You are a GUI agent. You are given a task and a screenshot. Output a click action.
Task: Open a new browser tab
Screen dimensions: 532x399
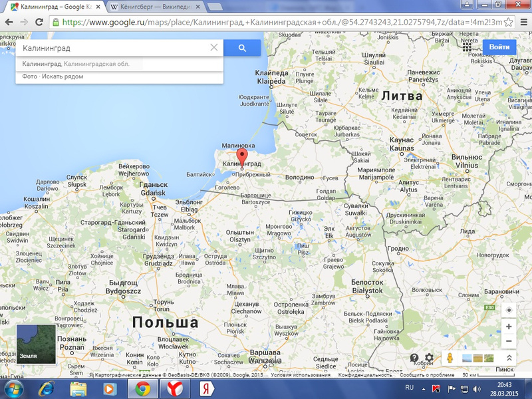(215, 7)
